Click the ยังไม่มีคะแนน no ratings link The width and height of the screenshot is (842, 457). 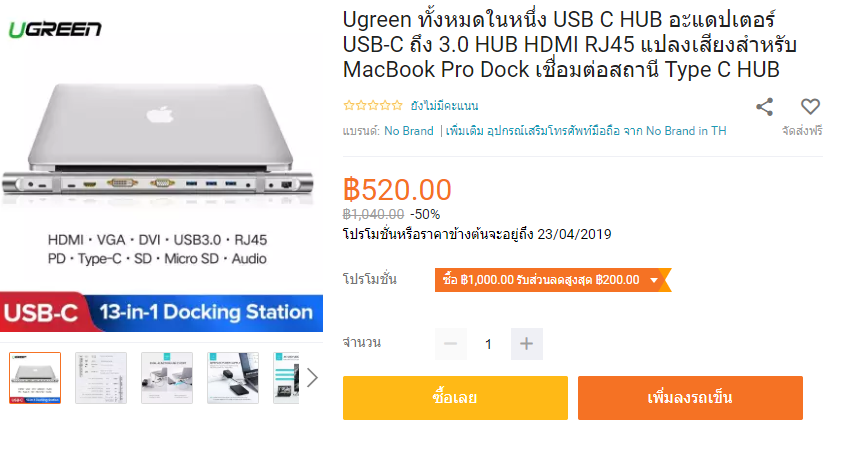[444, 106]
